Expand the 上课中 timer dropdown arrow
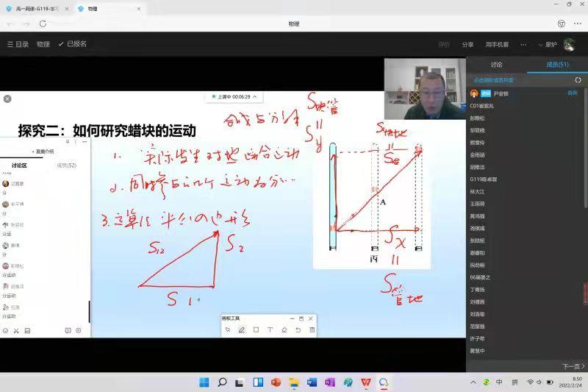 point(257,96)
